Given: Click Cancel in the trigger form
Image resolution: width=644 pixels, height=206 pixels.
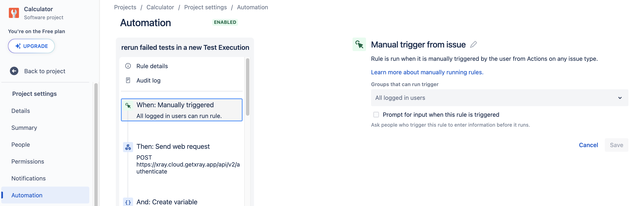Looking at the screenshot, I should click(588, 145).
